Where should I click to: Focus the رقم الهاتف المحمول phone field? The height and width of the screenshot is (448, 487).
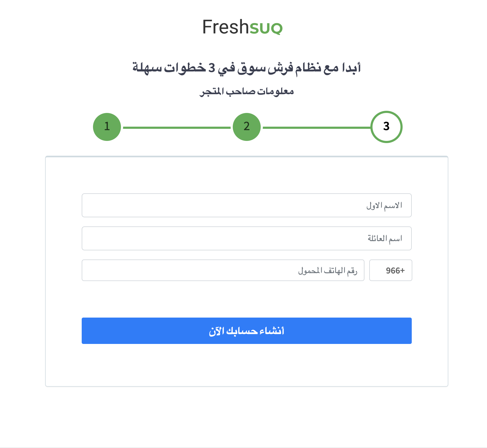pyautogui.click(x=223, y=270)
